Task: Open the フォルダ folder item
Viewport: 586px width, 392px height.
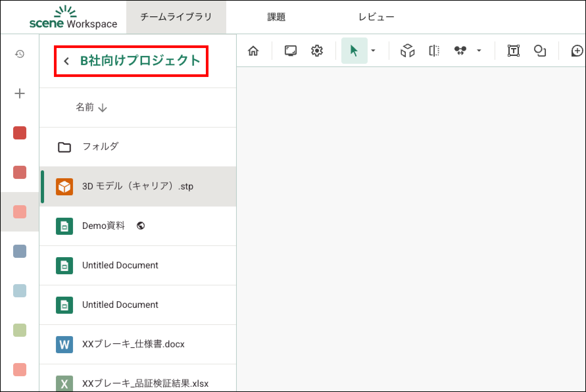Action: pyautogui.click(x=100, y=147)
